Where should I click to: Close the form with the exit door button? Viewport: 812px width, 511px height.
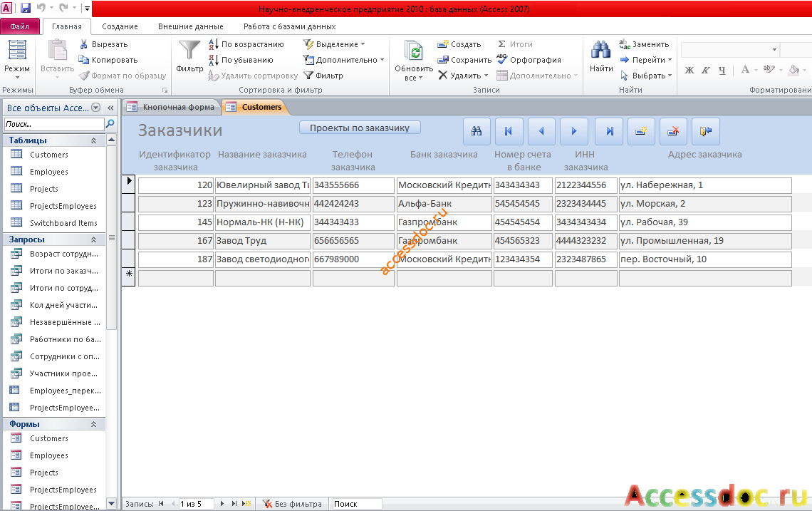705,131
